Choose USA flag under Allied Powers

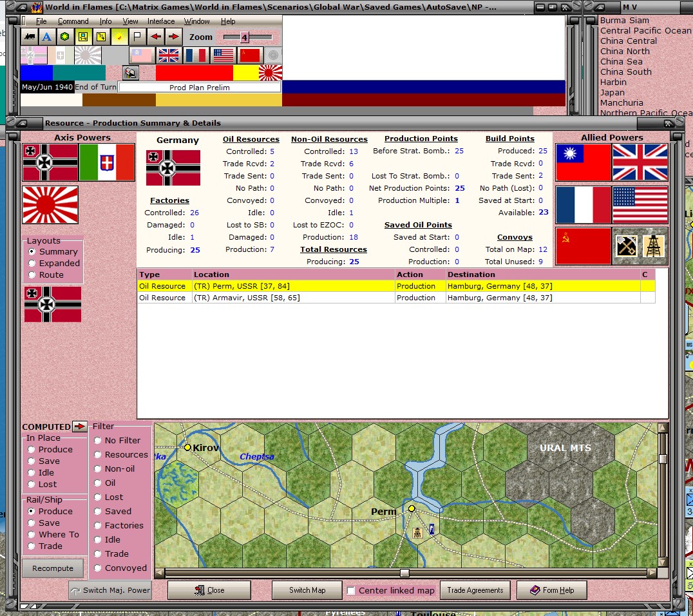[640, 205]
